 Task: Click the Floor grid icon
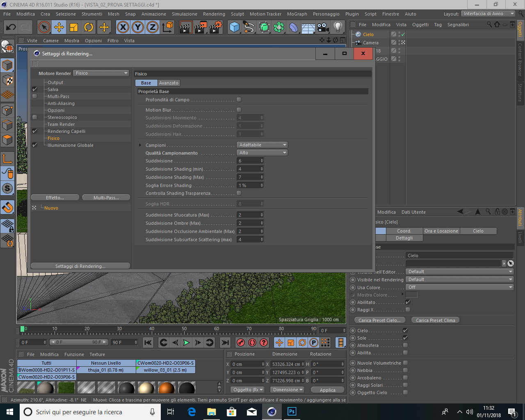click(308, 27)
